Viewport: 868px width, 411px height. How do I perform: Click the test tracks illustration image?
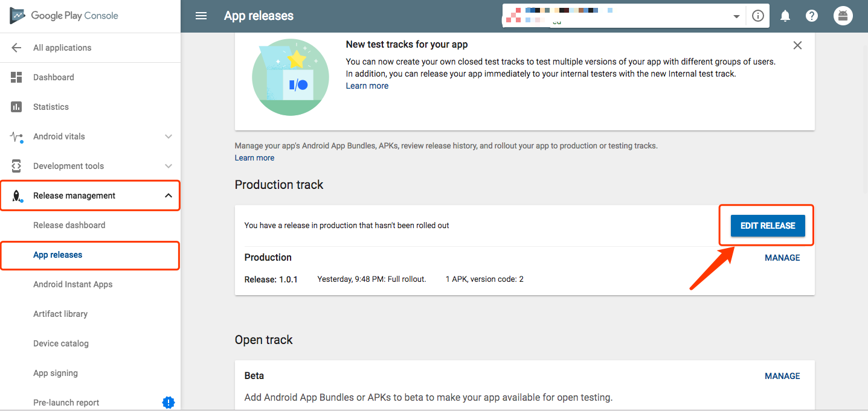[x=291, y=77]
